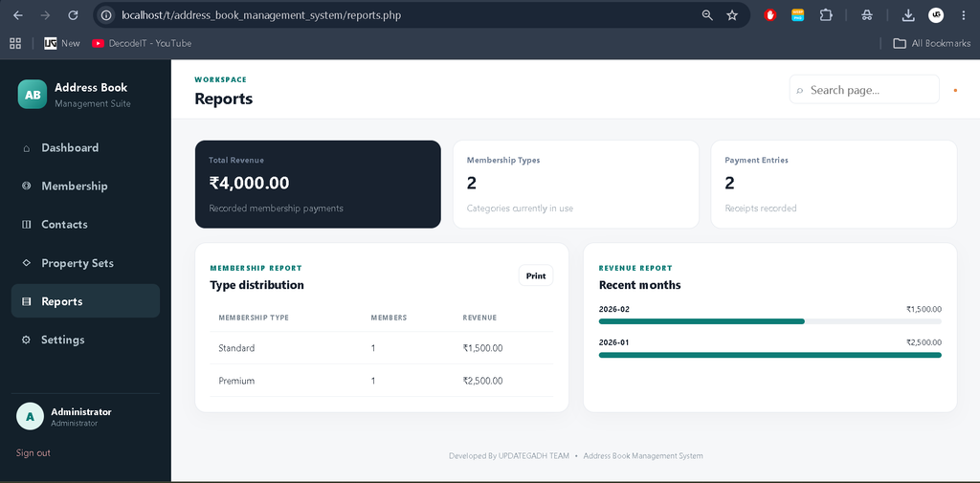Click the ₹4,000.00 total revenue value

coord(250,183)
